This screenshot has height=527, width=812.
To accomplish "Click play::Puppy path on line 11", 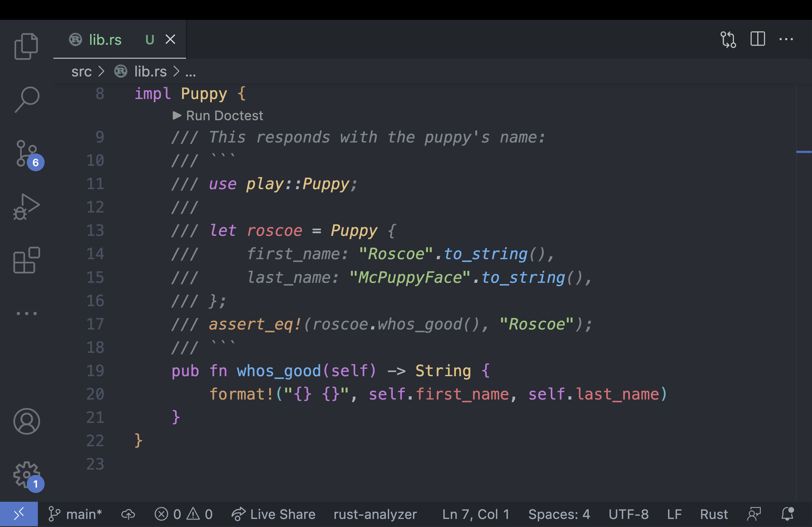I will click(x=298, y=184).
